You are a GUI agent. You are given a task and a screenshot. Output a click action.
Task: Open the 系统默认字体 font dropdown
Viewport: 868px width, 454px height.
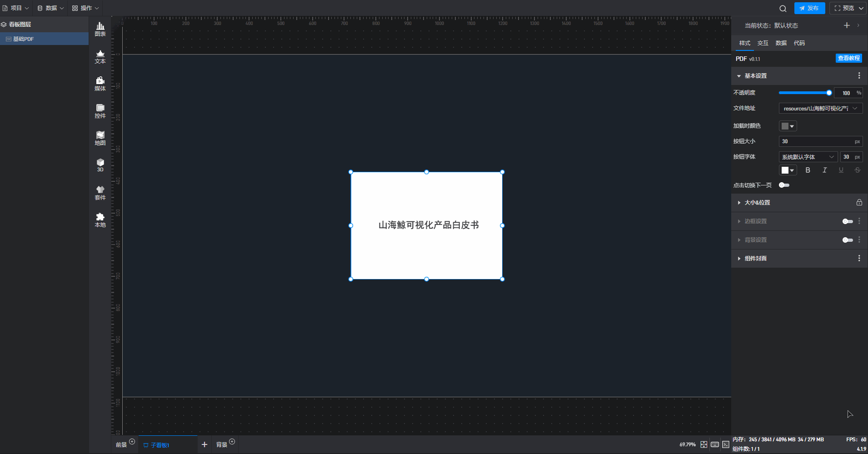808,157
